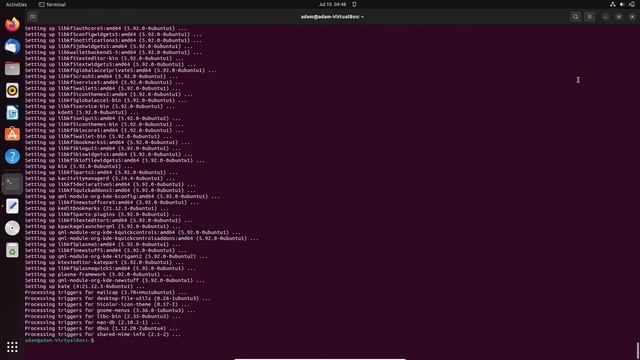Click 'Processing triggers for mailcap' line
Viewport: 640px width, 360px height.
click(106, 292)
